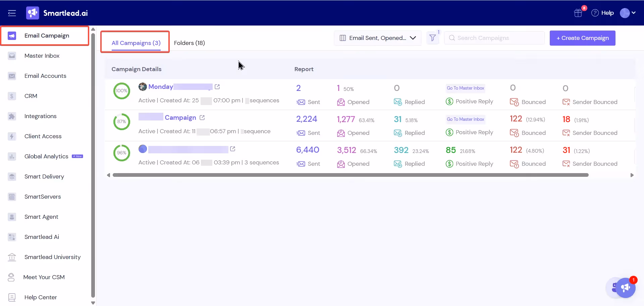Open Monday campaign in new tab icon
The width and height of the screenshot is (644, 306).
point(217,87)
